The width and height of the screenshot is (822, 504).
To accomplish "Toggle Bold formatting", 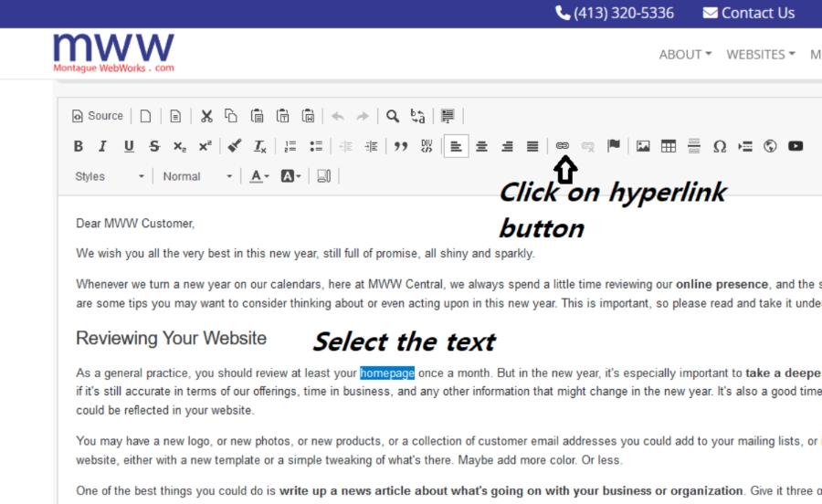I will [x=79, y=146].
